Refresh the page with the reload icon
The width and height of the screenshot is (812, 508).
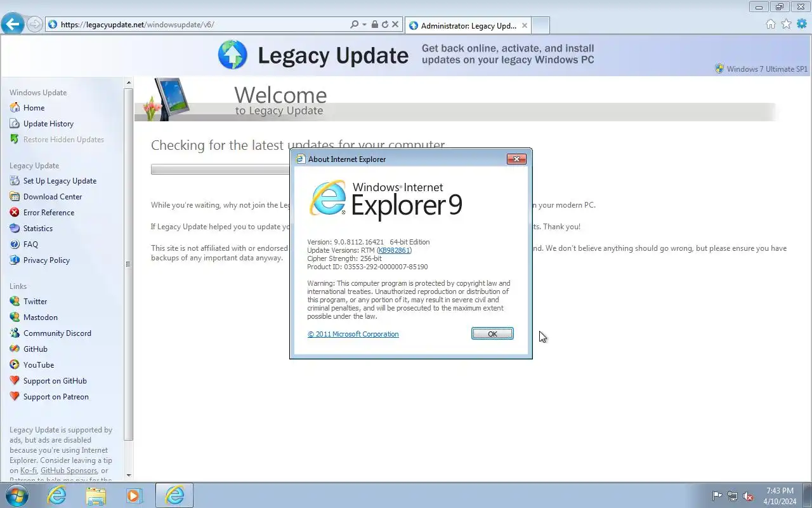(x=384, y=25)
